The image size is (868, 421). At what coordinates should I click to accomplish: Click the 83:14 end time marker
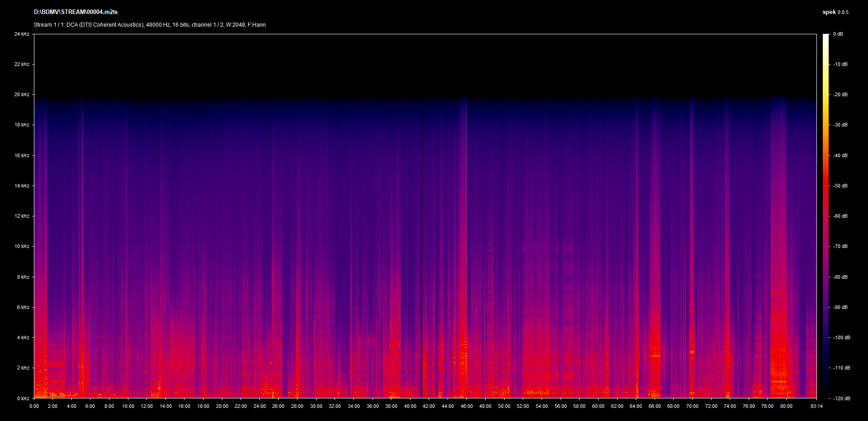coord(816,406)
